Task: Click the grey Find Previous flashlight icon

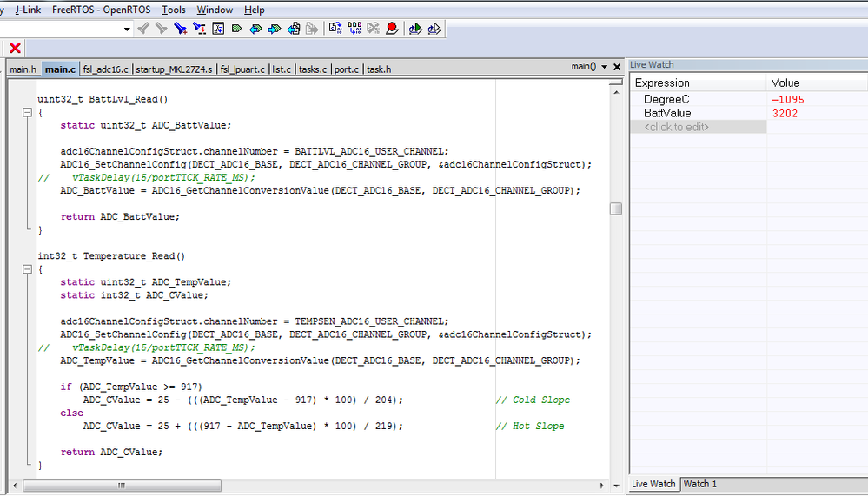Action: coord(143,29)
